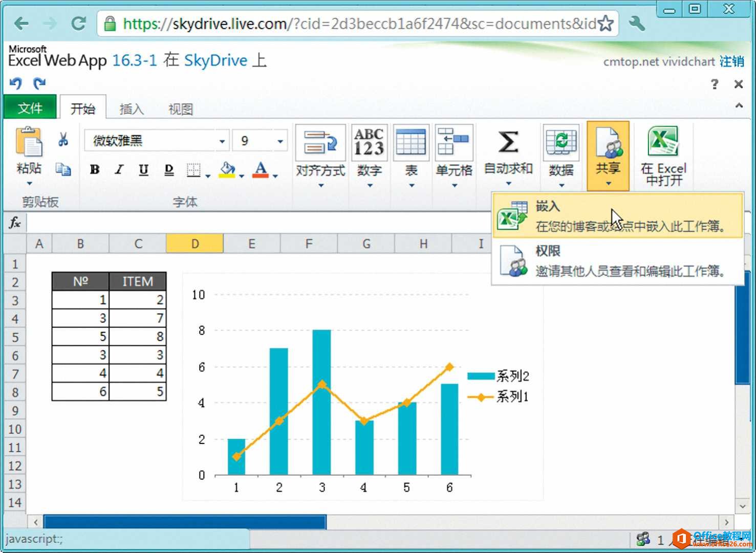The height and width of the screenshot is (553, 756).
Task: Click the formula bar input field
Action: pos(258,223)
